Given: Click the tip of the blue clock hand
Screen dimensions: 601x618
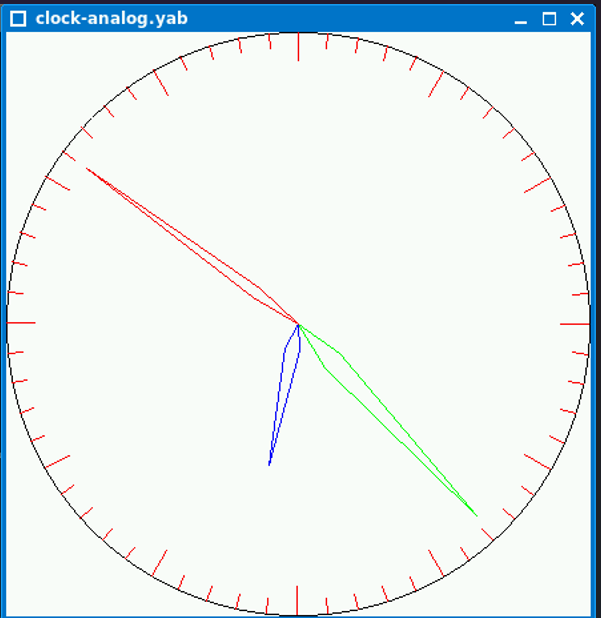Looking at the screenshot, I should point(269,464).
